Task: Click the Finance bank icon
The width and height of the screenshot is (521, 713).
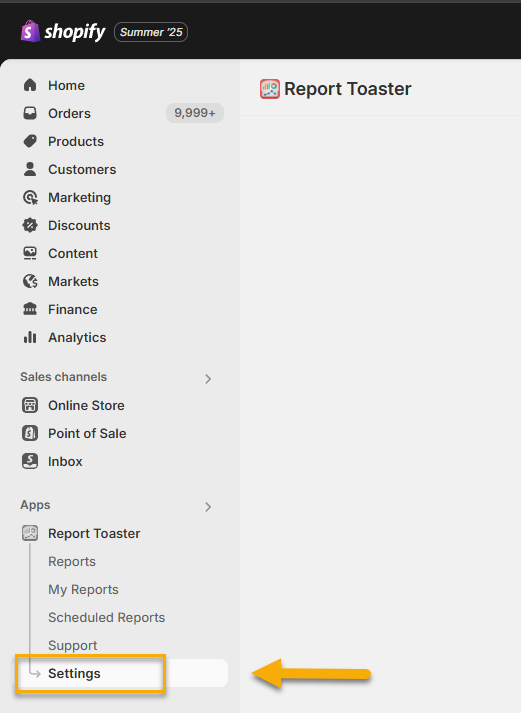Action: tap(30, 309)
